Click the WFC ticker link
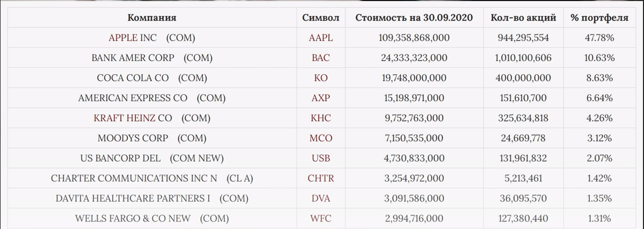Image resolution: width=644 pixels, height=229 pixels. (321, 218)
